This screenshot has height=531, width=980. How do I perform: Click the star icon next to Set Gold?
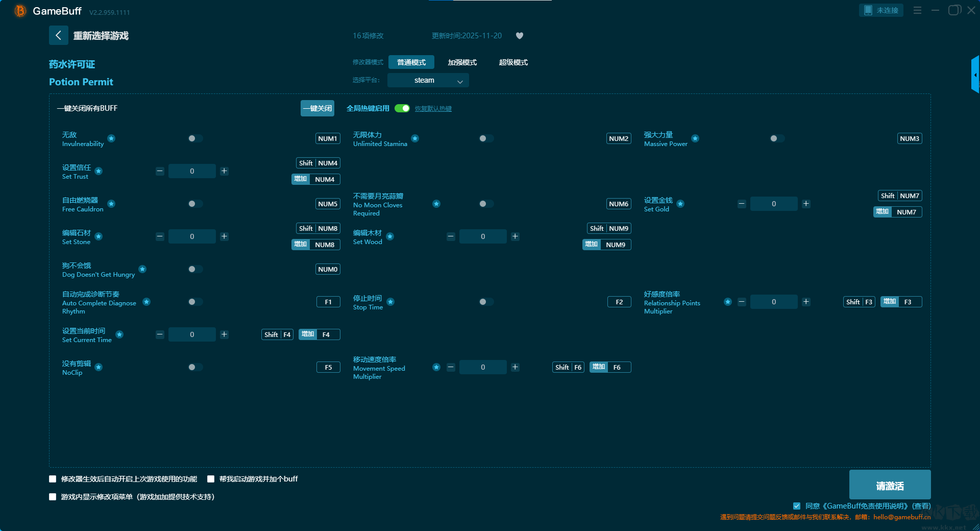tap(680, 204)
